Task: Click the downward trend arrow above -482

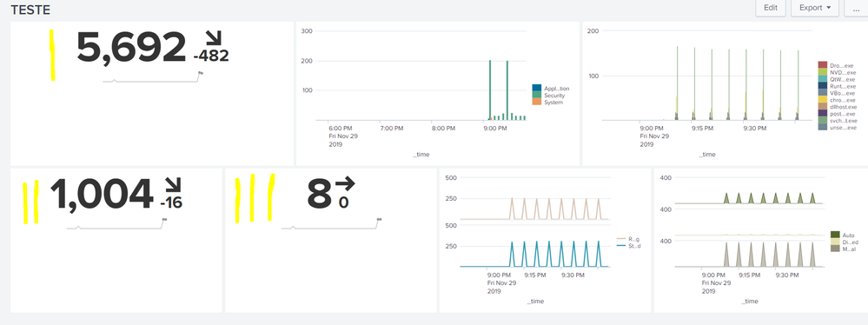Action: click(213, 37)
